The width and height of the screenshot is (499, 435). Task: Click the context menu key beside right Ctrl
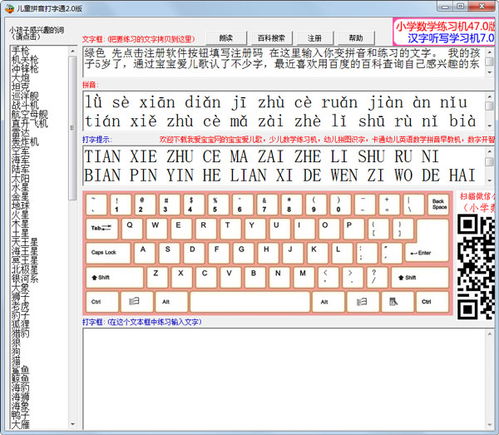tap(398, 302)
